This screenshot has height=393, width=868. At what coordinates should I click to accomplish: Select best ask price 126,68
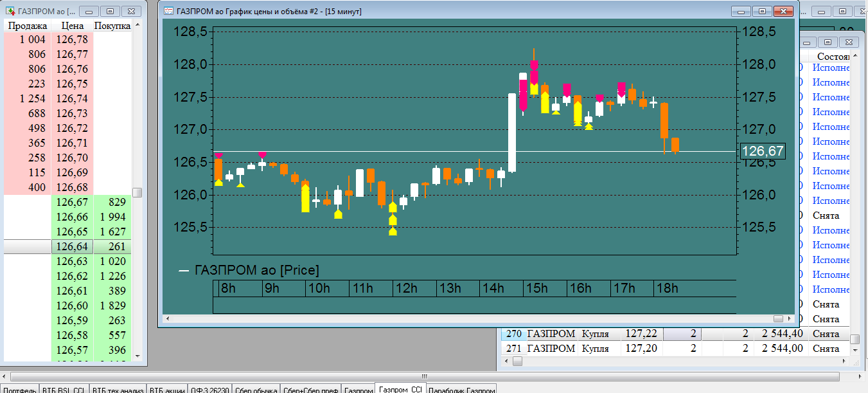coord(72,187)
